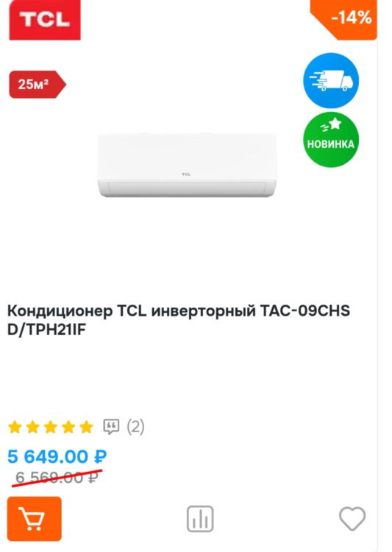Open reviews via speech bubble icon
Viewport: 392px width, 552px height.
[x=111, y=427]
